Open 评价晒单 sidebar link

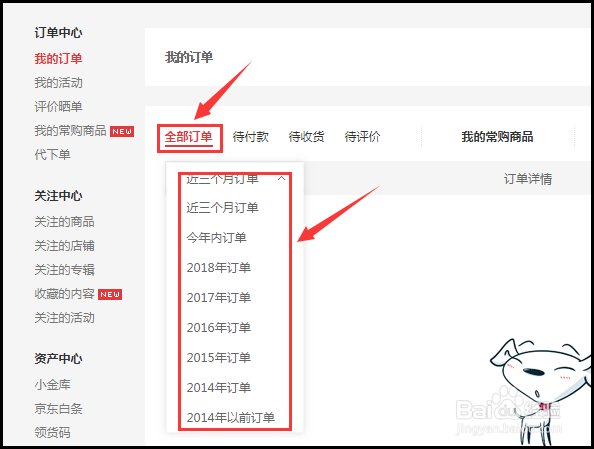coord(58,106)
